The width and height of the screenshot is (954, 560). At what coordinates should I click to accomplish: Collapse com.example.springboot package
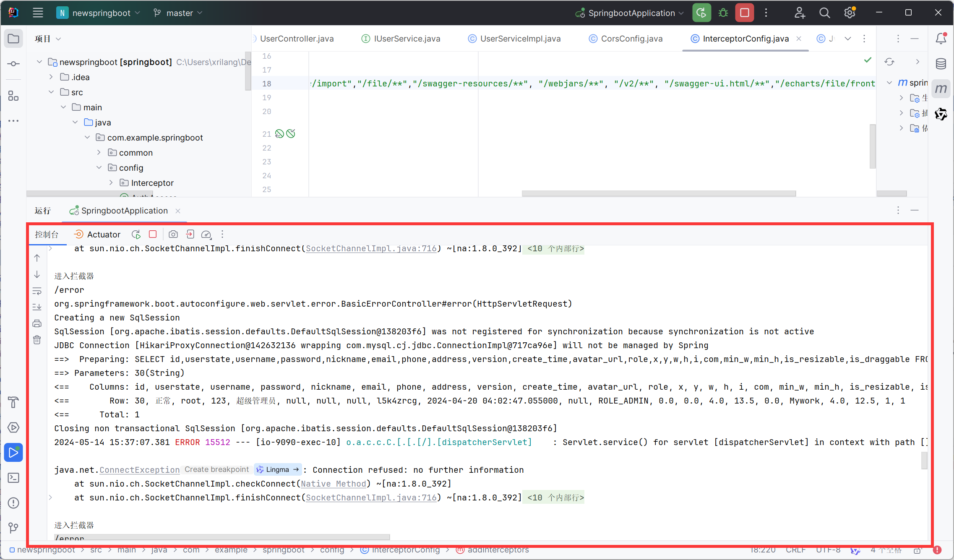(87, 138)
